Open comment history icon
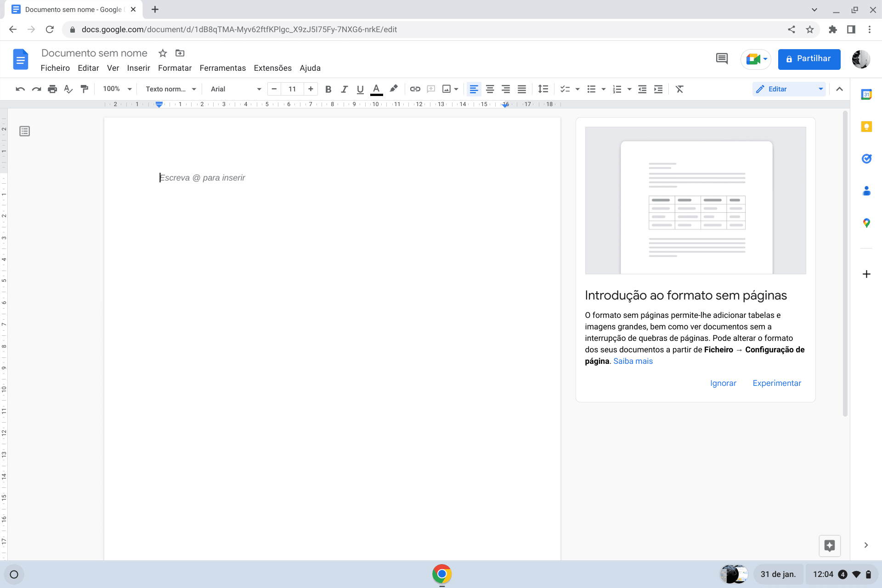 [x=722, y=59]
